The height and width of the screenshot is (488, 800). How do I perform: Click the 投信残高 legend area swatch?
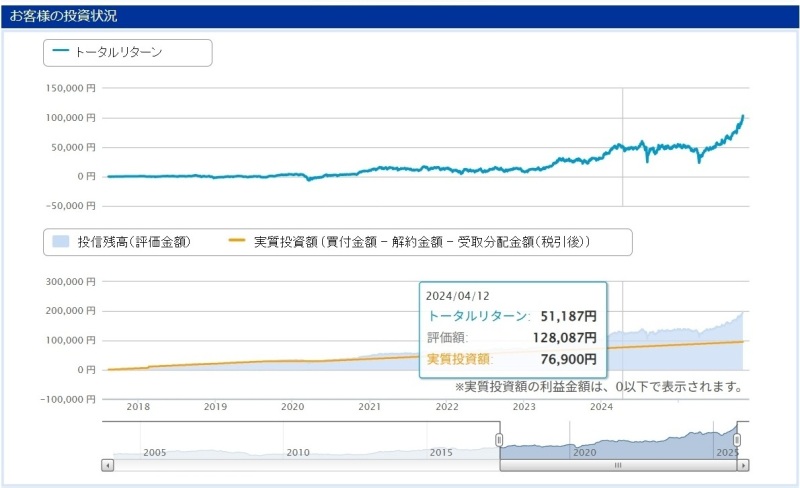[61, 242]
